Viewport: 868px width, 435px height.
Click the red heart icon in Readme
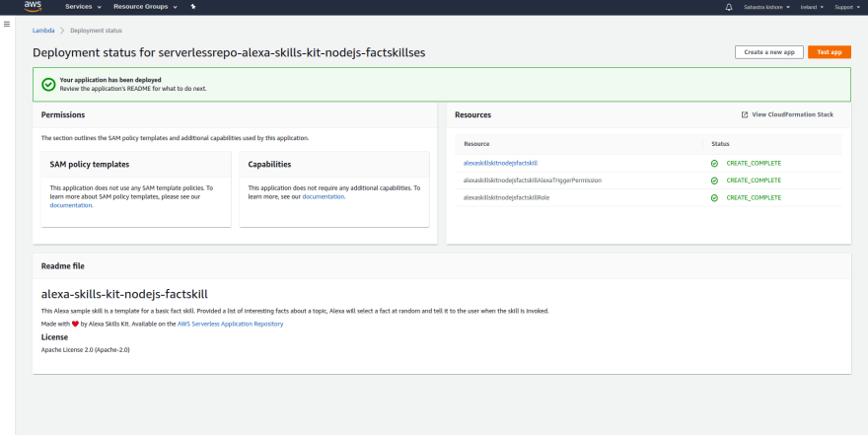click(75, 325)
